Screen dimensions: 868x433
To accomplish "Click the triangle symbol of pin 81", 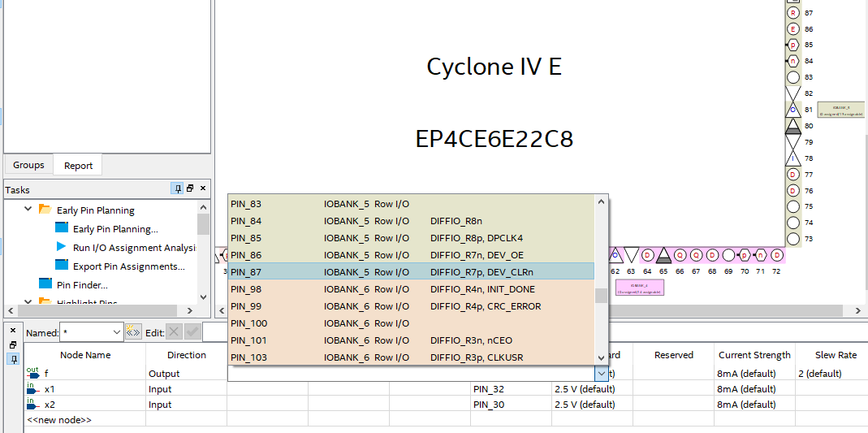I will (x=793, y=110).
